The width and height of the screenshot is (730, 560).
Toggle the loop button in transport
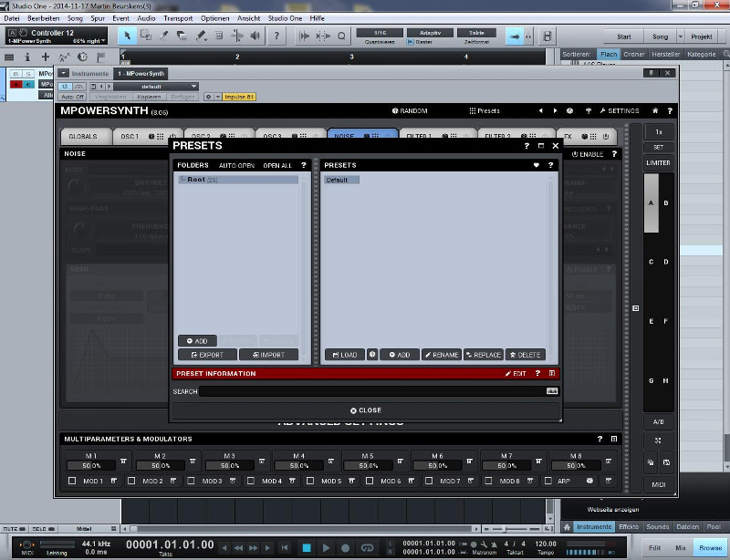point(368,548)
